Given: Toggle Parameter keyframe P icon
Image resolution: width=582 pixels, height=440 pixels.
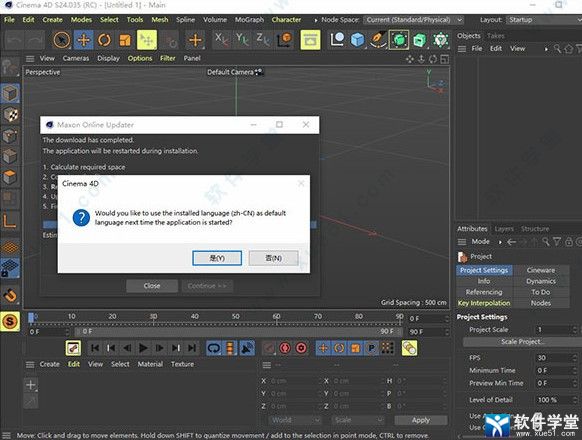Looking at the screenshot, I should [x=371, y=348].
